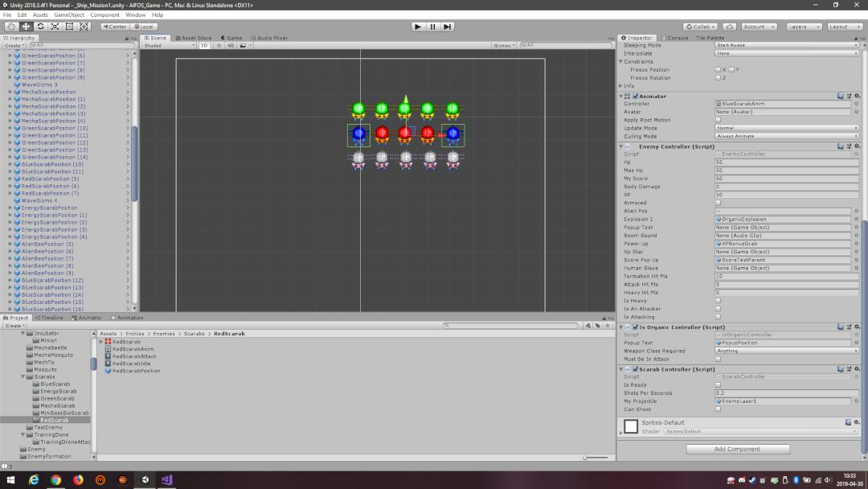Image resolution: width=868 pixels, height=489 pixels.
Task: Toggle the Armored checkbox
Action: pyautogui.click(x=718, y=203)
